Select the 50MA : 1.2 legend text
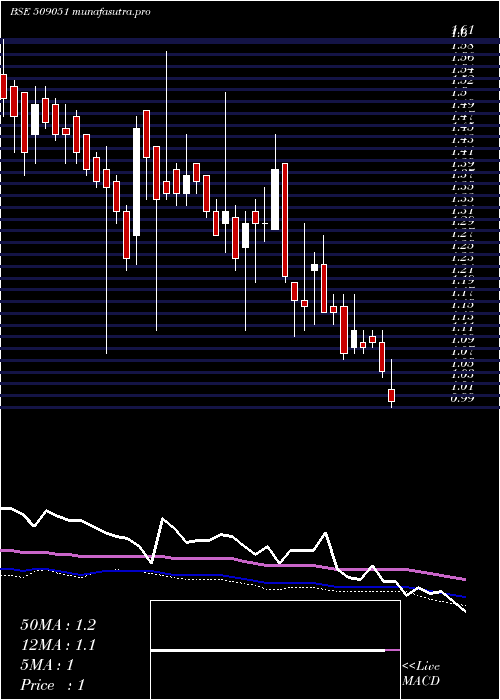 coord(58,625)
